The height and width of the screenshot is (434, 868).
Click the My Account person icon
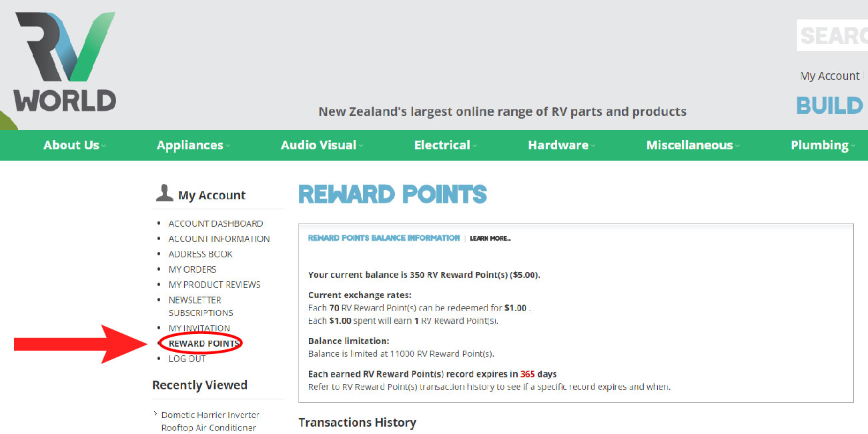pos(164,193)
